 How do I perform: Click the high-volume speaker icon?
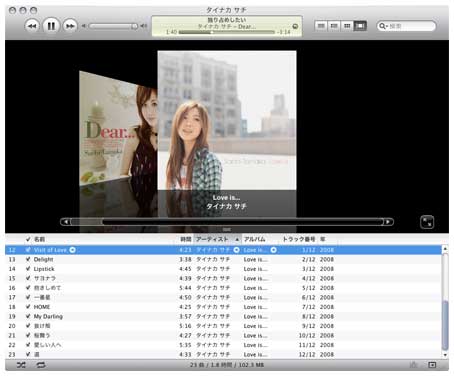tap(144, 26)
